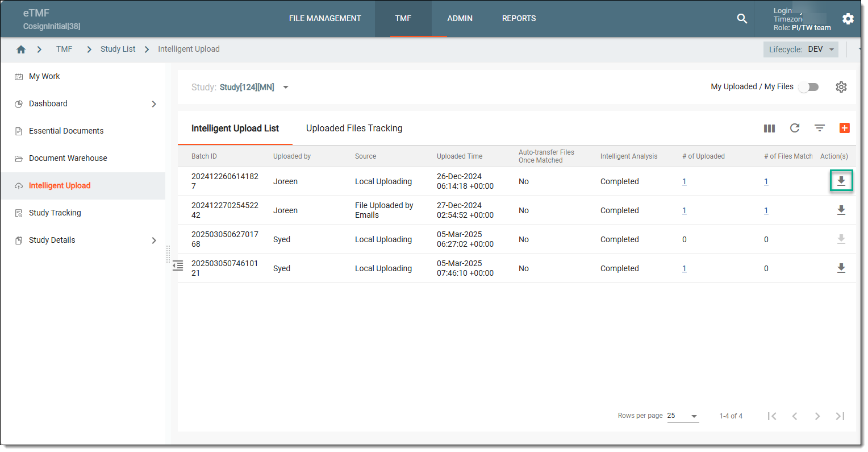
Task: Open column chooser icon above table
Action: (769, 128)
